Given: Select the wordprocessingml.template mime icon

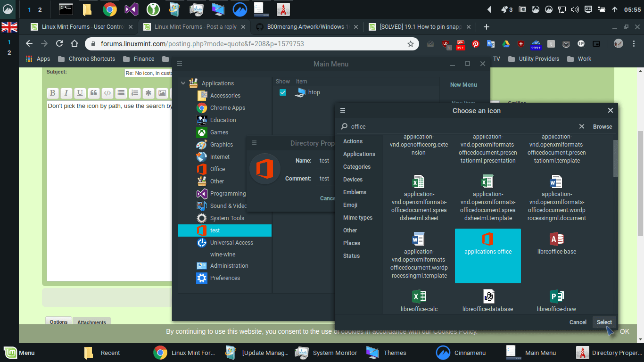Looking at the screenshot, I should 419,256.
